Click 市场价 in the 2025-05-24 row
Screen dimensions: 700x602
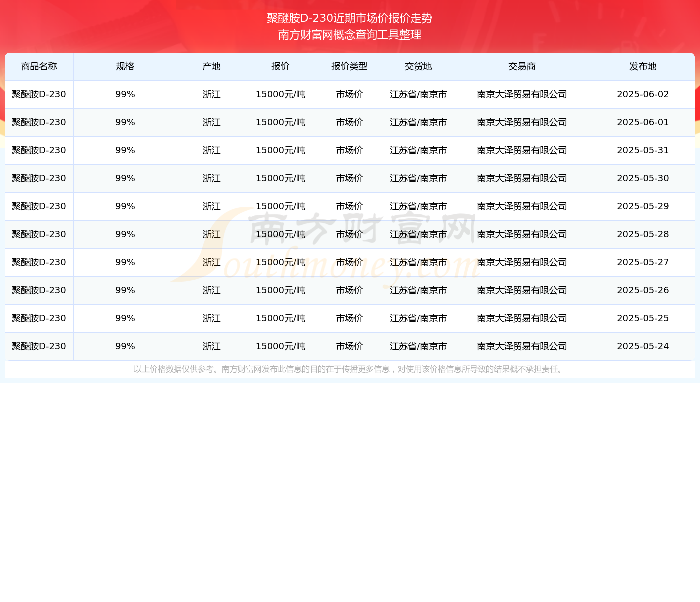tap(349, 346)
